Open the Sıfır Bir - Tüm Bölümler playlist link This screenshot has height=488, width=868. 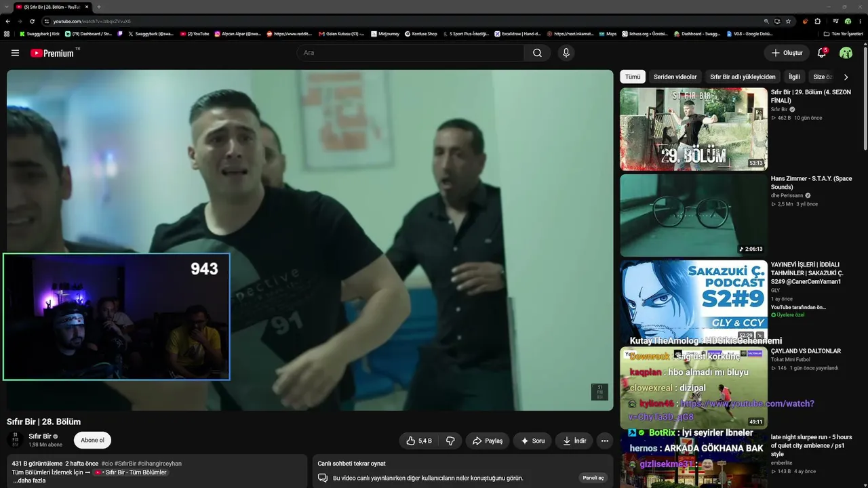pos(130,472)
